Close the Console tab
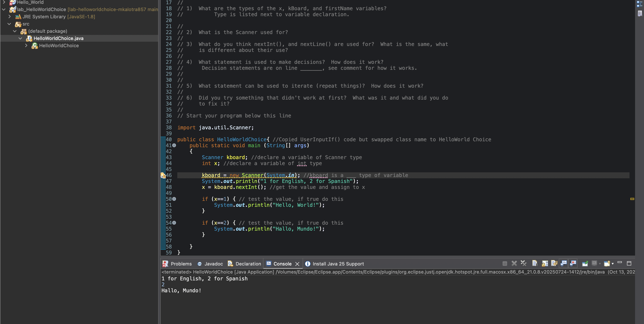The width and height of the screenshot is (644, 324). [297, 264]
